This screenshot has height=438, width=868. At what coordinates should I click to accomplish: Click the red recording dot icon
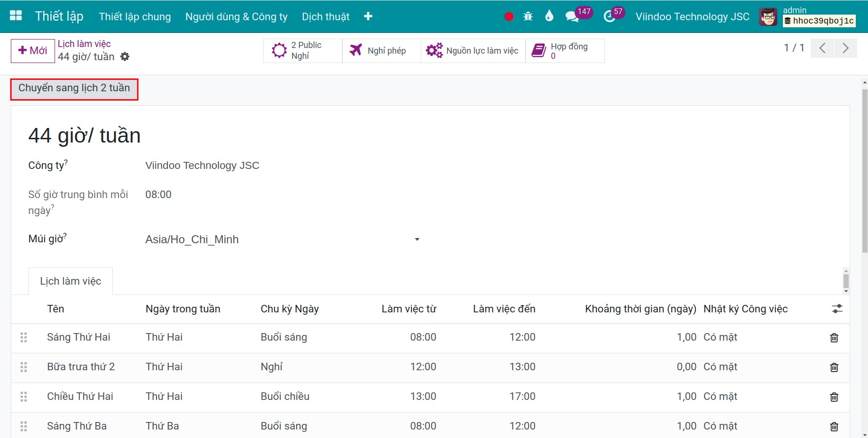click(509, 16)
